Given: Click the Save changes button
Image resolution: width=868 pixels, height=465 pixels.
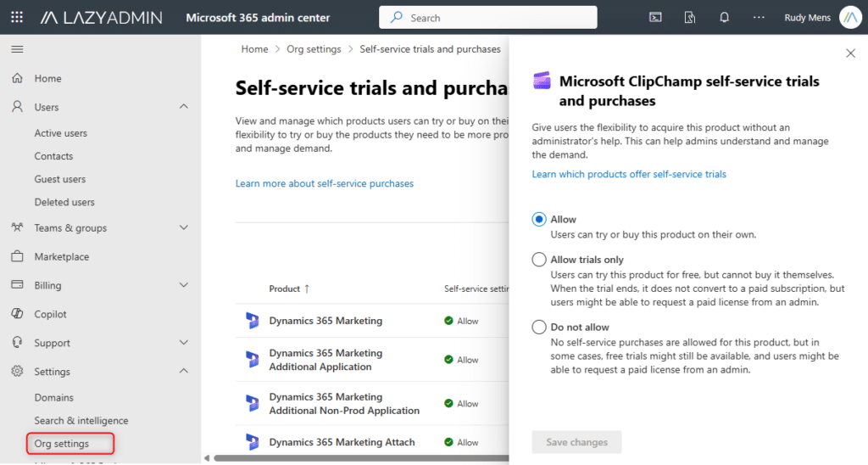Looking at the screenshot, I should (576, 442).
